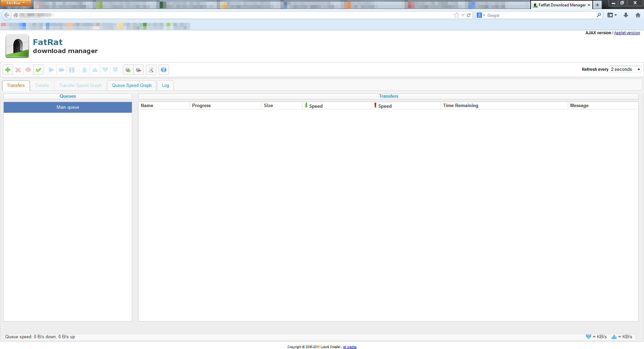Click the Resume transfer play icon
Image resolution: width=644 pixels, height=349 pixels.
point(51,70)
